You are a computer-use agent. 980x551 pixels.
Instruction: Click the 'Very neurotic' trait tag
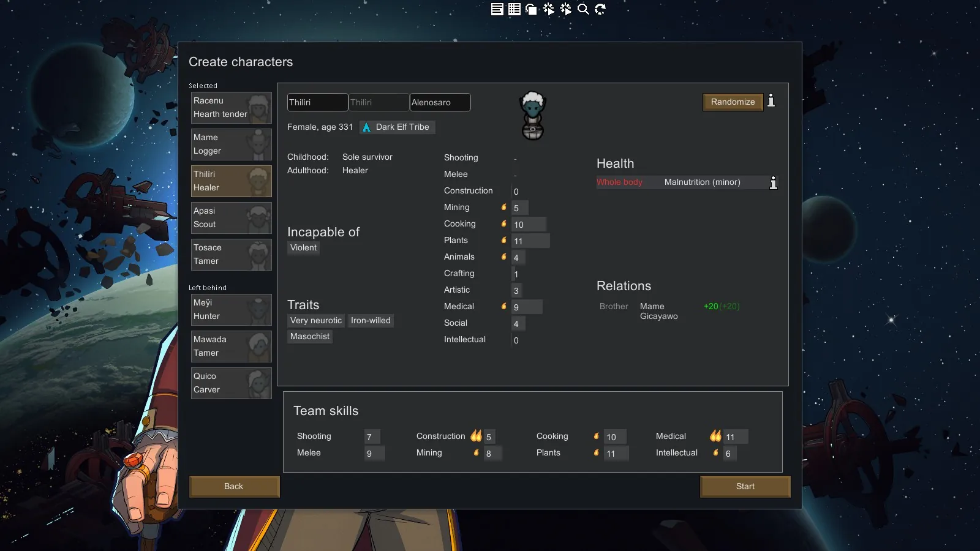pos(316,321)
